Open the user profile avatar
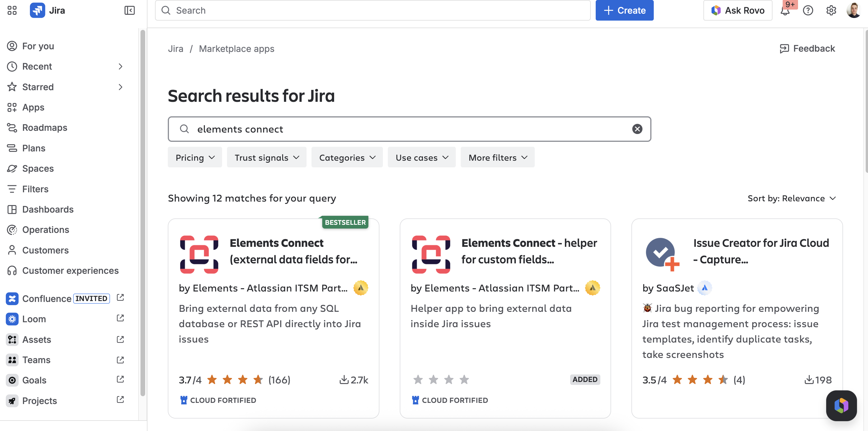Image resolution: width=868 pixels, height=431 pixels. point(853,10)
